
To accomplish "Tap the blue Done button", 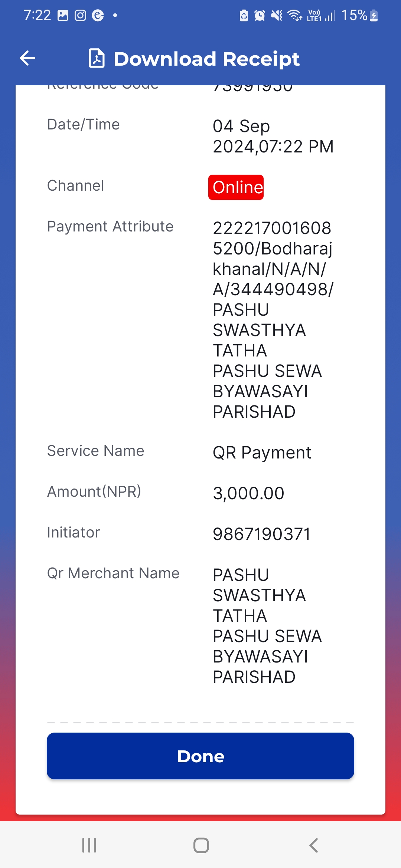I will click(200, 756).
